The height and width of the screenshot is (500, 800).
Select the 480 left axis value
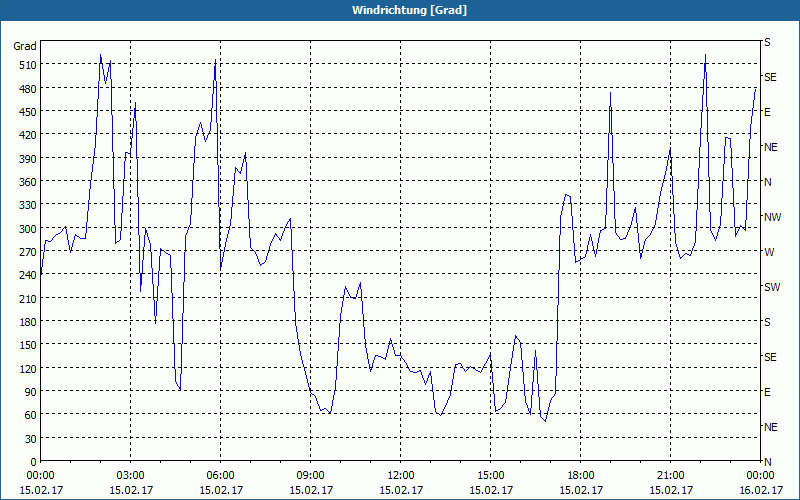pyautogui.click(x=28, y=88)
